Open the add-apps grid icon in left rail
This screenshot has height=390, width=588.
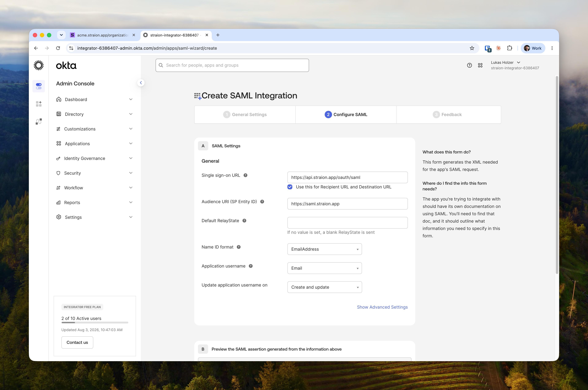pyautogui.click(x=39, y=104)
